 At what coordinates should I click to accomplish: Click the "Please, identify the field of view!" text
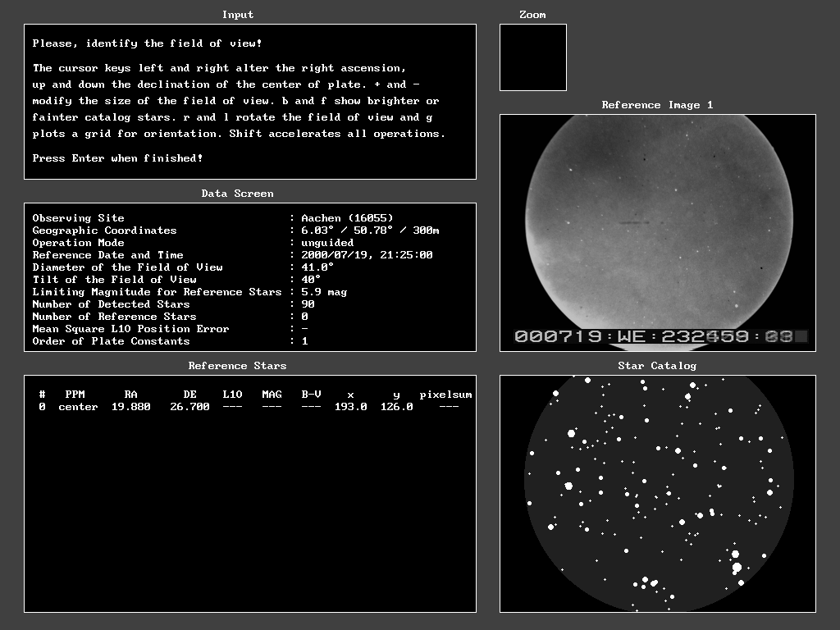pos(147,43)
